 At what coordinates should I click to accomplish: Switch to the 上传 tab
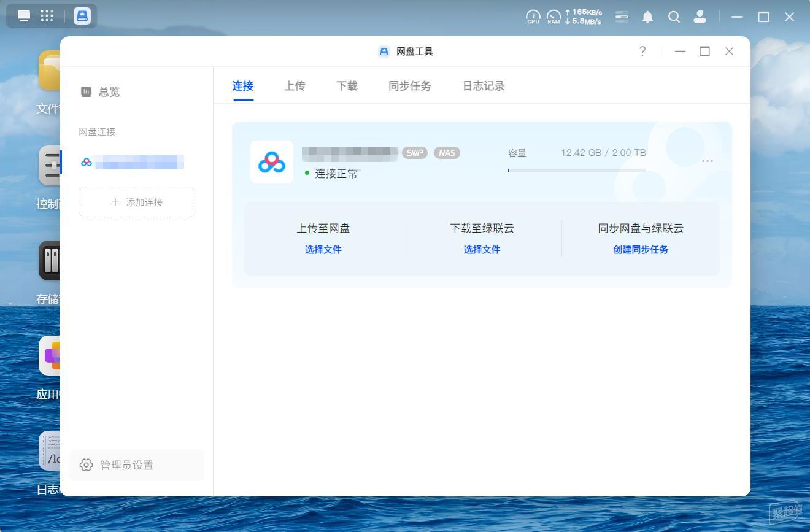pyautogui.click(x=295, y=86)
